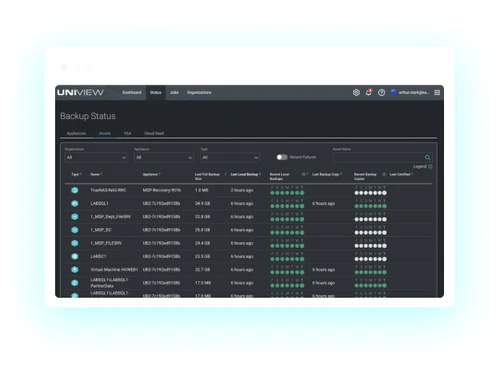The image size is (500, 375).
Task: Sort by the Appliance column header
Action: (152, 174)
